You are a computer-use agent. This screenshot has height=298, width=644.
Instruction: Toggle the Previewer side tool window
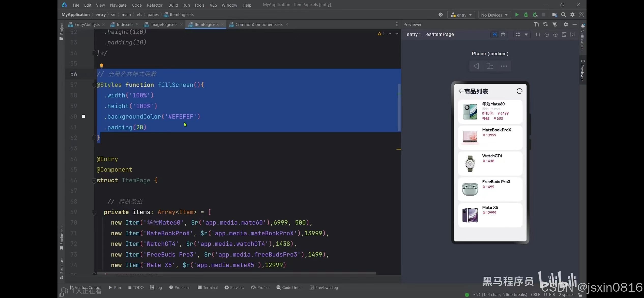(582, 70)
